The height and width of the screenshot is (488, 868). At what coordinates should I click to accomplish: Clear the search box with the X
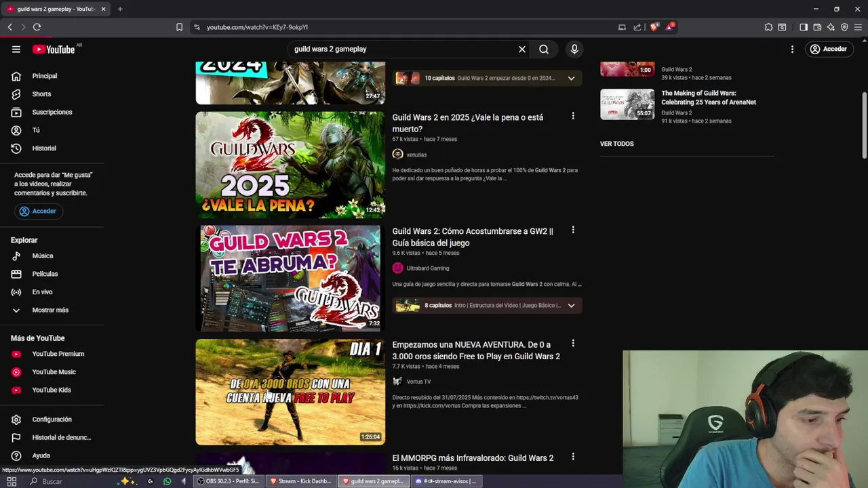522,49
